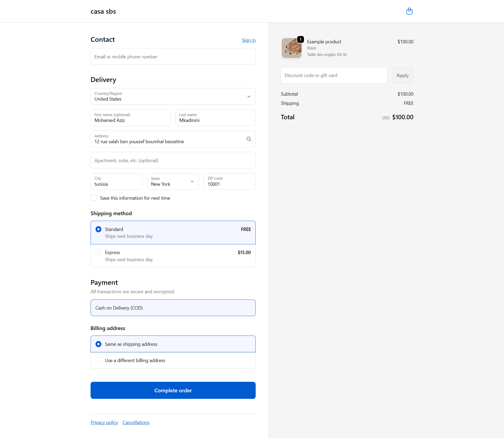Open the Privacy policy link
The height and width of the screenshot is (438, 504).
pyautogui.click(x=104, y=422)
